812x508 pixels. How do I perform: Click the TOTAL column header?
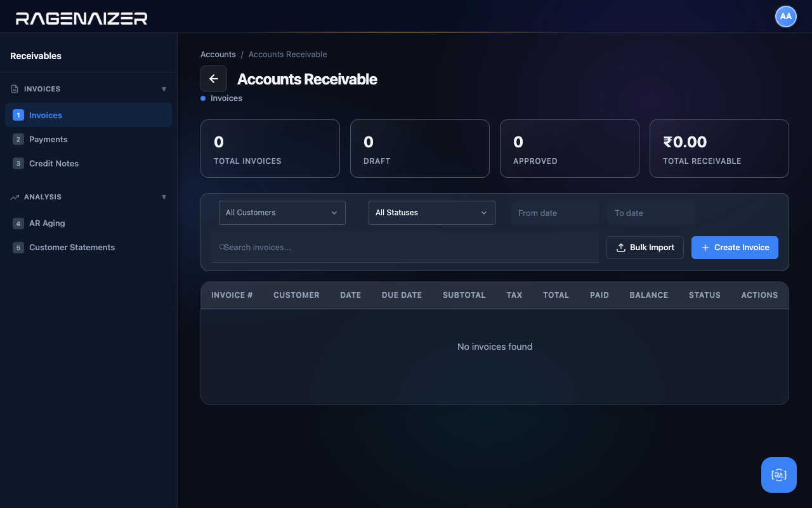pyautogui.click(x=556, y=295)
